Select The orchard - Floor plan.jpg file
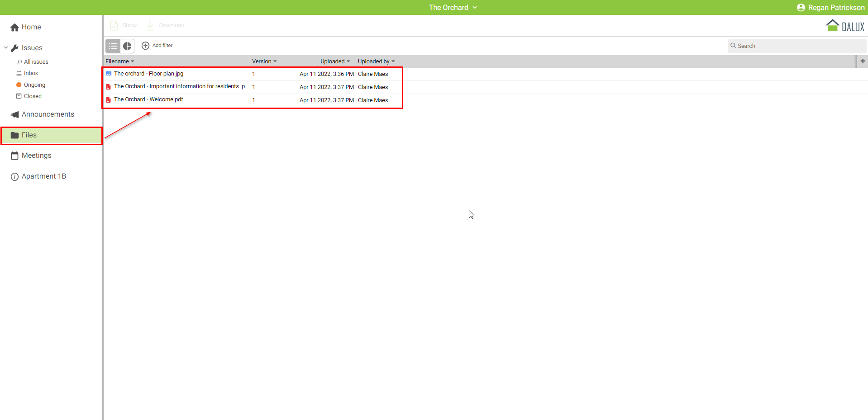Screen dimensions: 868x420 click(148, 74)
